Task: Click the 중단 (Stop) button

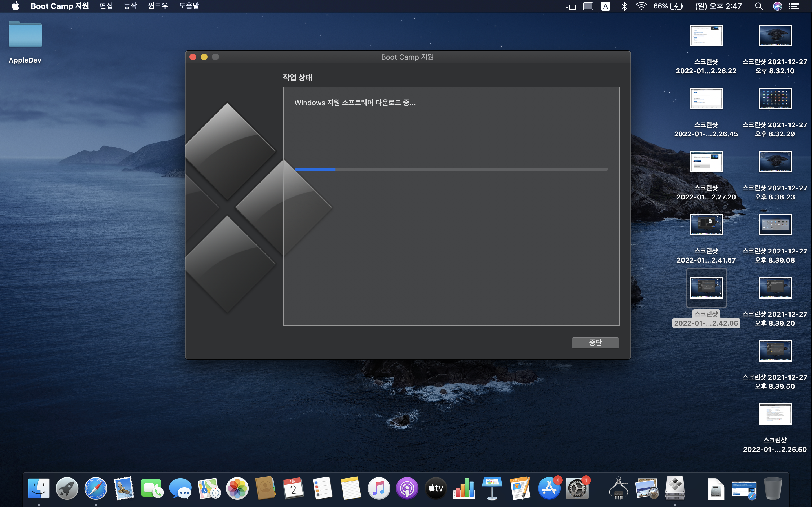Action: 595,342
